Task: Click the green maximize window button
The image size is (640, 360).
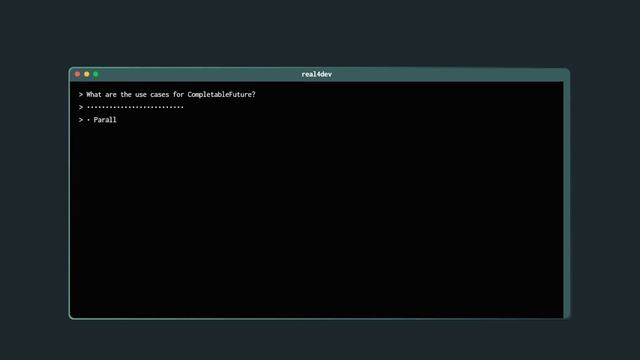Action: pyautogui.click(x=96, y=74)
